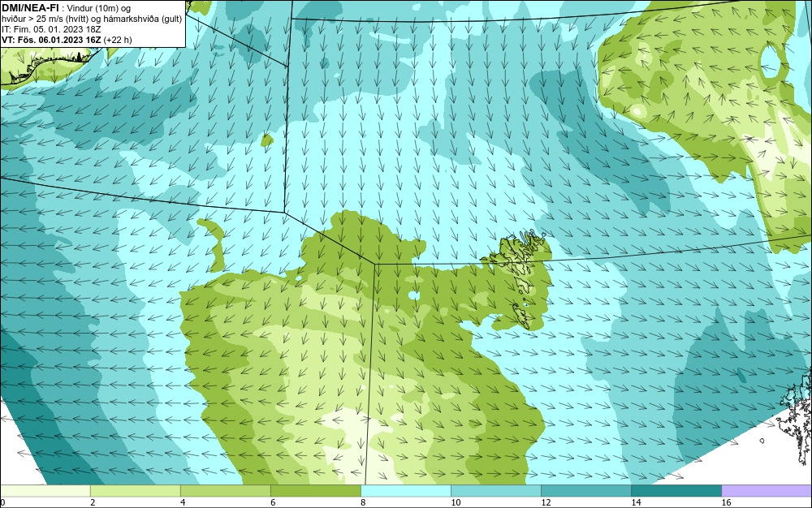Click the small white calm spot west of the islands
Image resolution: width=812 pixels, height=508 pixels.
[414, 295]
